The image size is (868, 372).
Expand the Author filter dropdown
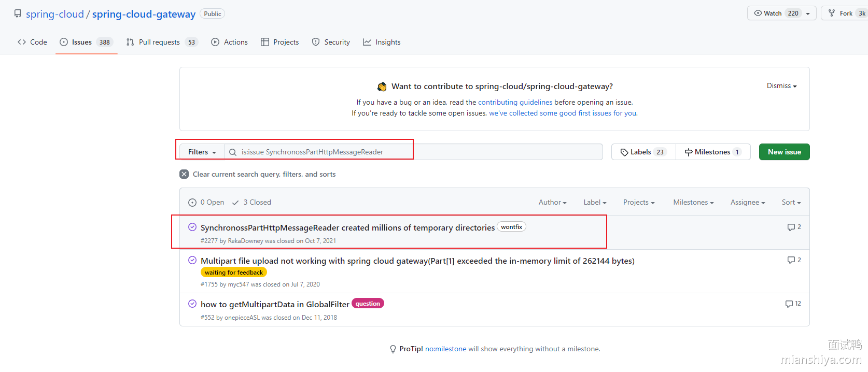point(552,203)
